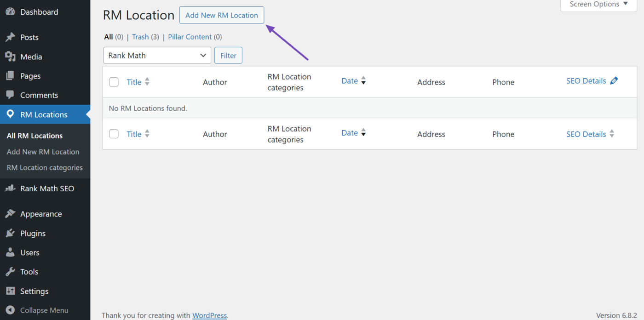Show the All (0) view
The height and width of the screenshot is (320, 644).
click(x=114, y=37)
